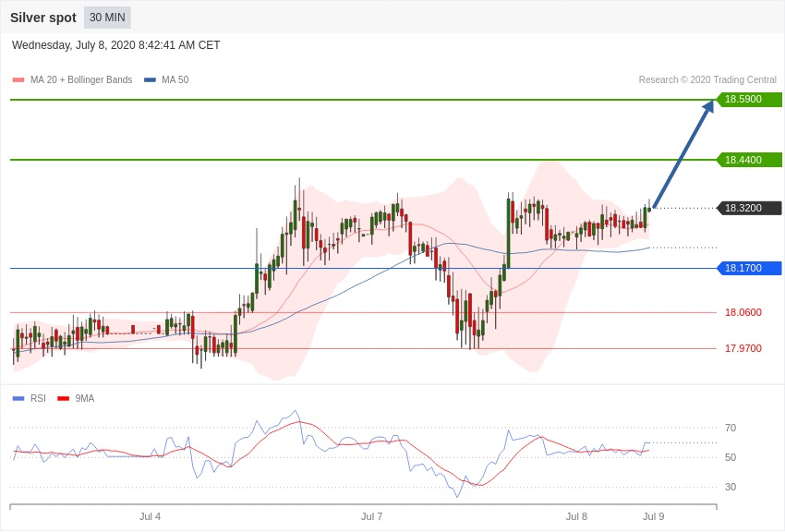The width and height of the screenshot is (785, 532).
Task: Select the green 18.4400 resistance tag
Action: (x=749, y=160)
